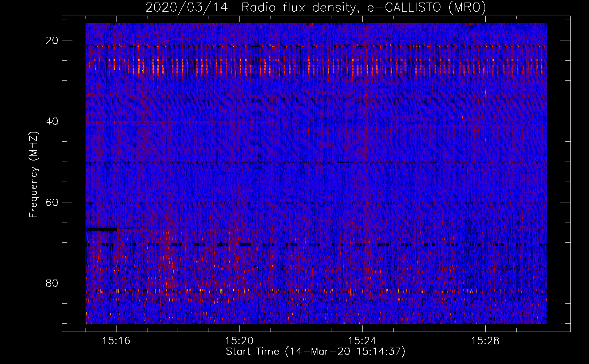
Task: Click the short black bar near 67 MHz
Action: 102,229
